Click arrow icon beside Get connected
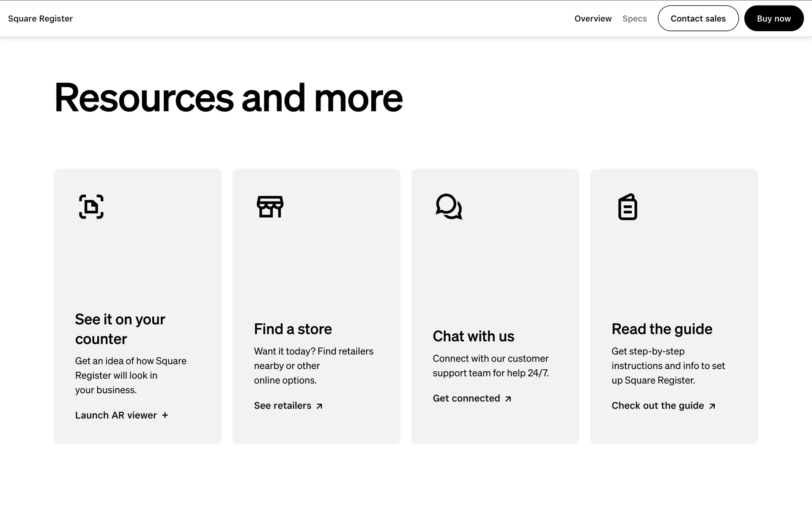The image size is (812, 508). click(508, 399)
